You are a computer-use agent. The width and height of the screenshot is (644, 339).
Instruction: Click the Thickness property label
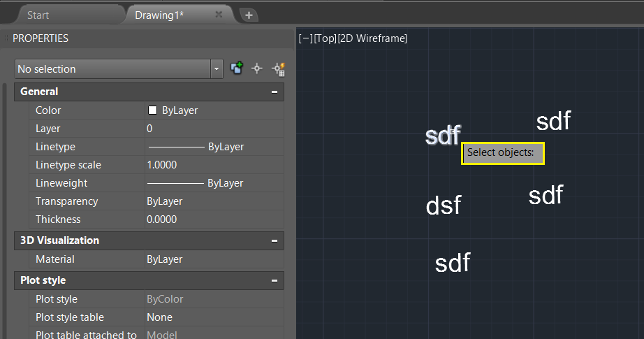(58, 219)
